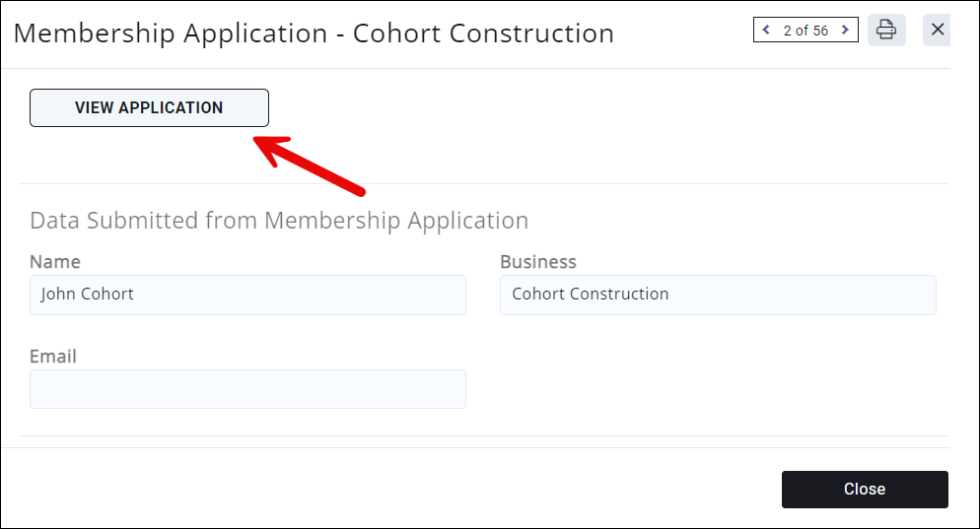Click the "2 of 56" record counter
The image size is (980, 529).
click(805, 31)
